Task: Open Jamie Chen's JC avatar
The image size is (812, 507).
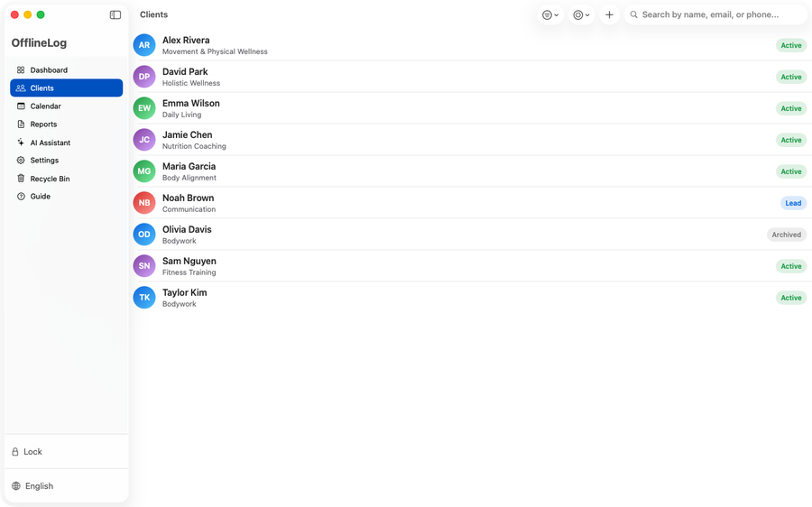Action: pyautogui.click(x=144, y=140)
